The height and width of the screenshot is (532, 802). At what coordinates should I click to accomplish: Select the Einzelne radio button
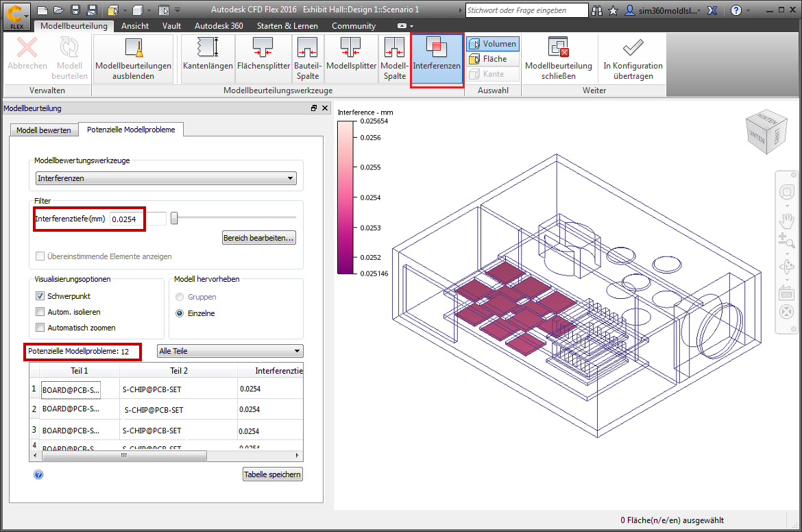pos(180,313)
